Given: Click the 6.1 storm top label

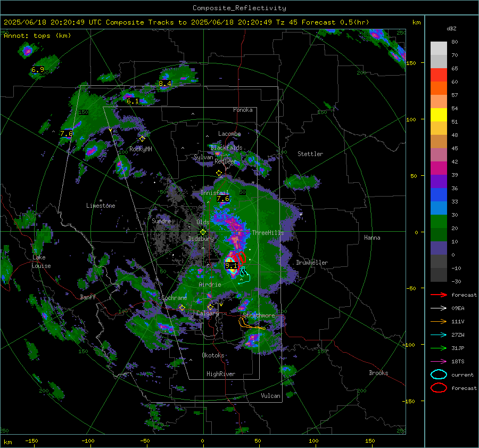Looking at the screenshot, I should tap(133, 101).
